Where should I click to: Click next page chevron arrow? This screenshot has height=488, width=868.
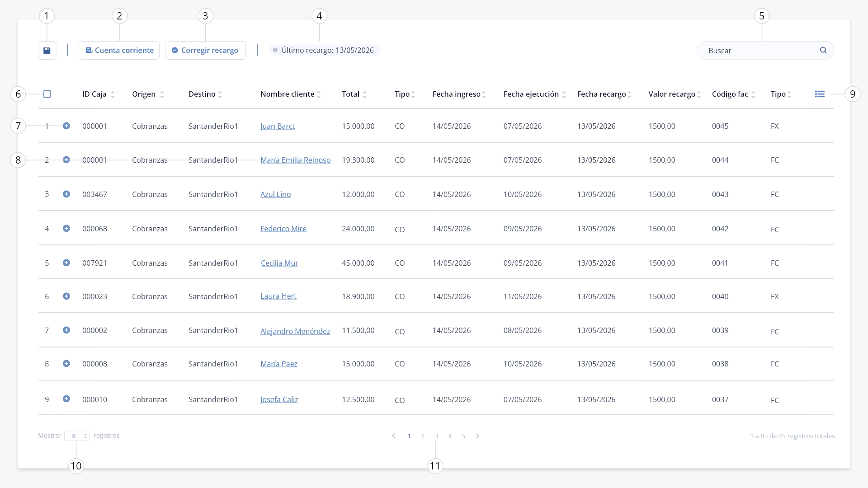point(478,436)
